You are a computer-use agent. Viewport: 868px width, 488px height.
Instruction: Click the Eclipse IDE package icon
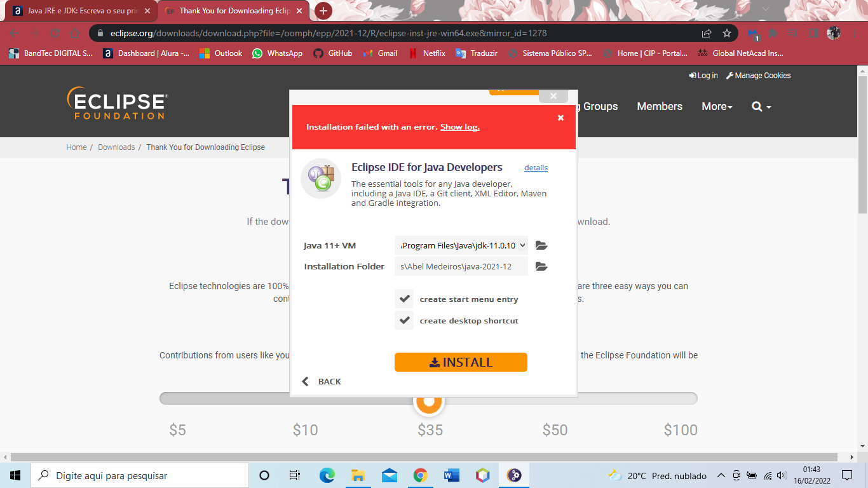pos(321,179)
